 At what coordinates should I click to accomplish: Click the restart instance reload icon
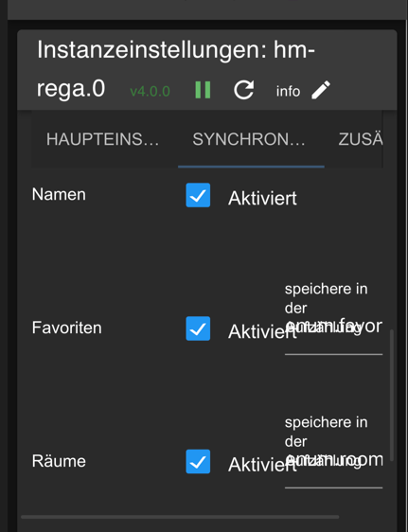pyautogui.click(x=244, y=90)
